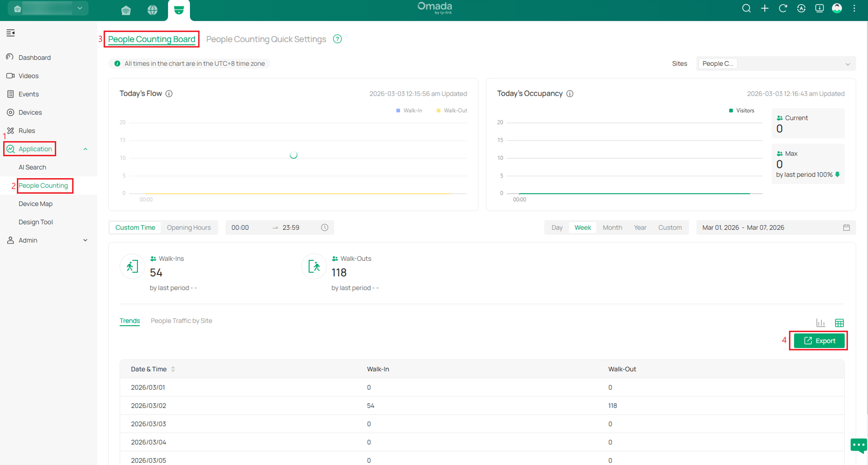Choose Custom period option
The width and height of the screenshot is (868, 465).
(x=670, y=228)
